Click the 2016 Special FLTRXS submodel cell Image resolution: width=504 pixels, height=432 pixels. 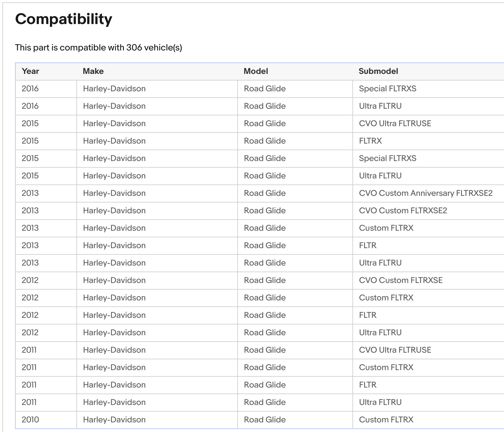point(387,89)
